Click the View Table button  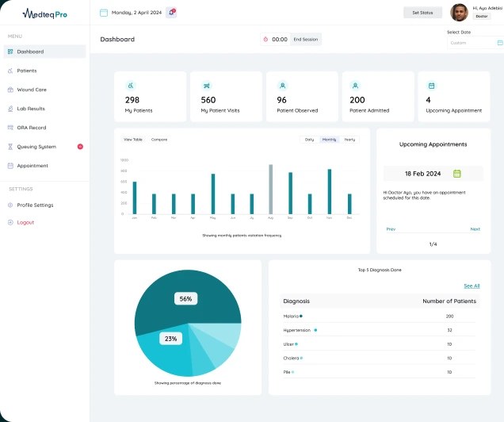coord(133,140)
